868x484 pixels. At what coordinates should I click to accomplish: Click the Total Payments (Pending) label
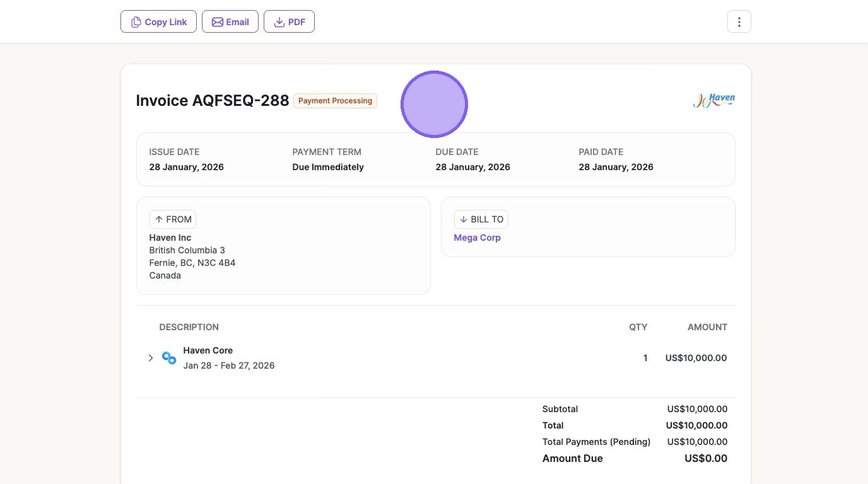click(x=596, y=442)
